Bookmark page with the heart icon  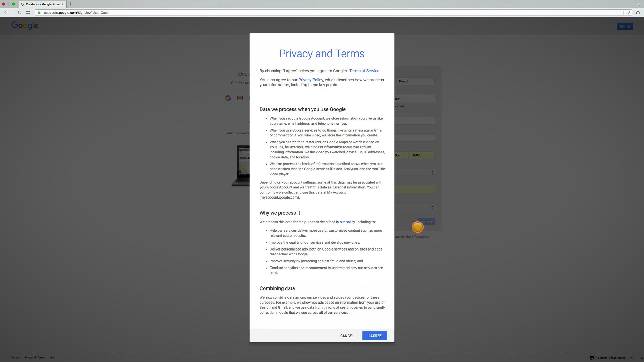(628, 12)
